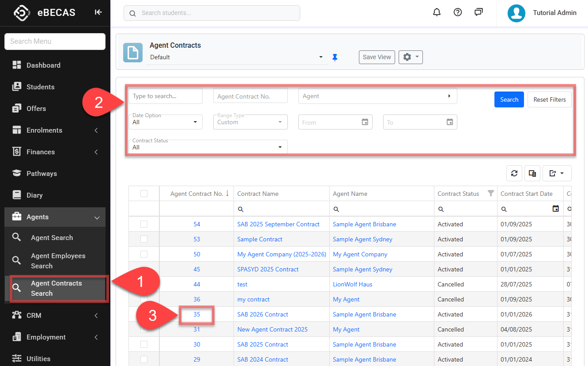Image resolution: width=588 pixels, height=366 pixels.
Task: Open the help question mark icon
Action: 458,12
